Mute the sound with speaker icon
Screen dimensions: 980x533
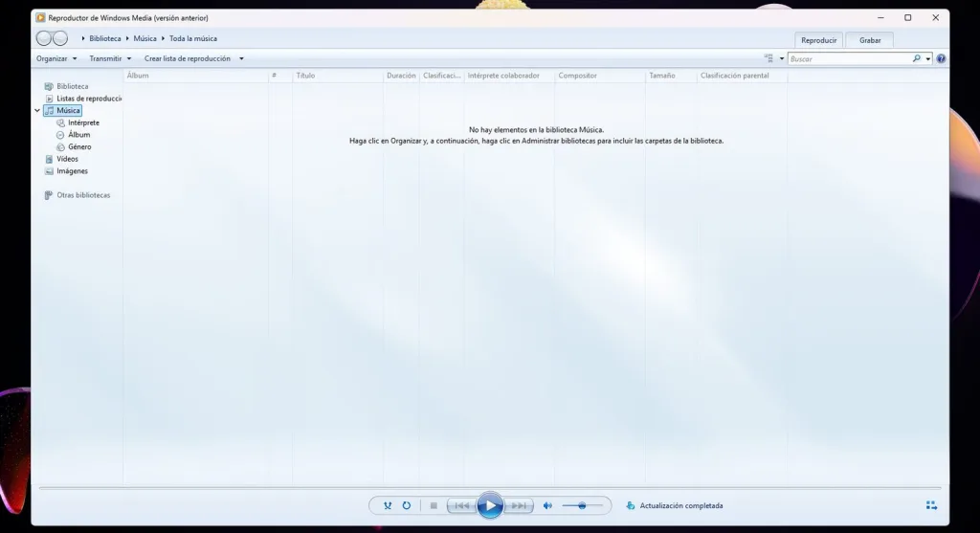547,505
